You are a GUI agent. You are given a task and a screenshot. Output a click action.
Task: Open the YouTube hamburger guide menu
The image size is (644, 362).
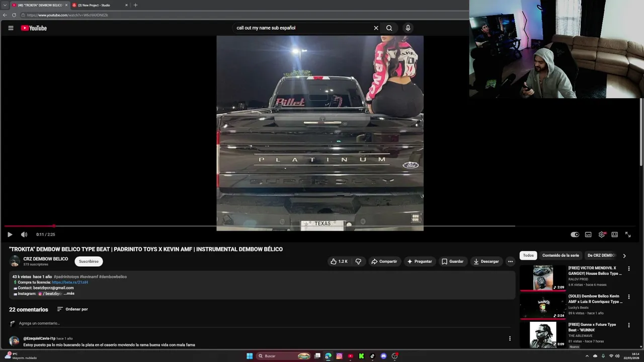[11, 28]
